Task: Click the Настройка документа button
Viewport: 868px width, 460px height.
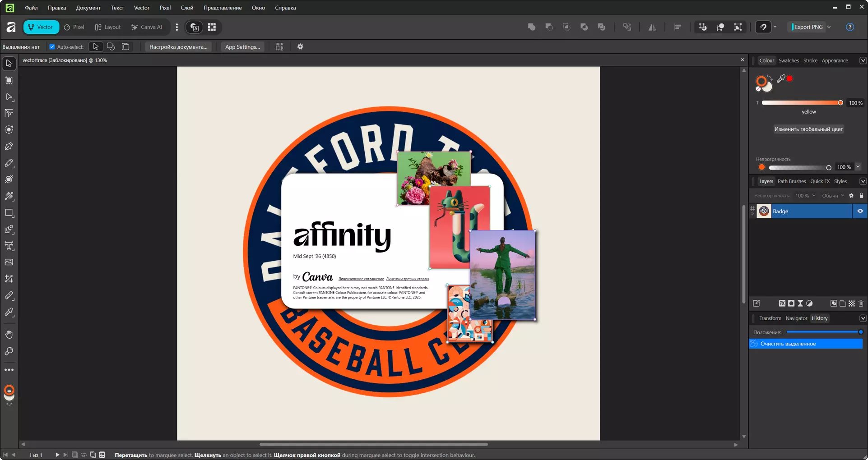Action: coord(178,47)
